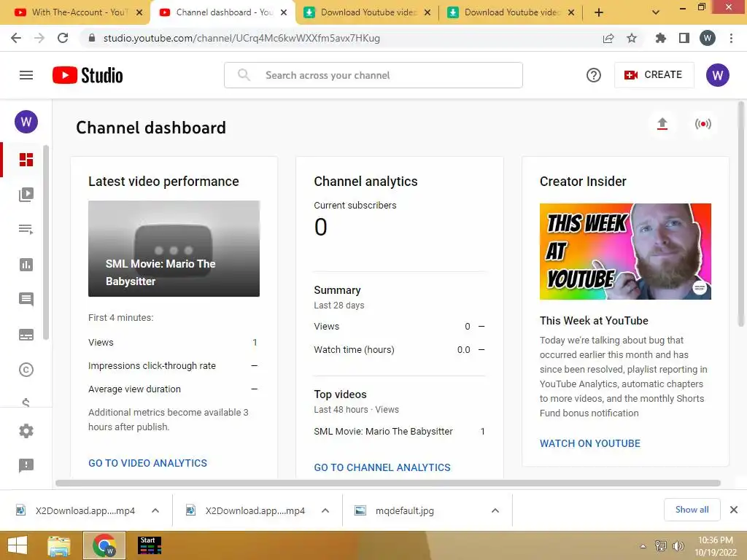Click the vertical page scrollbar
Screen dimensions: 747x560
741,214
